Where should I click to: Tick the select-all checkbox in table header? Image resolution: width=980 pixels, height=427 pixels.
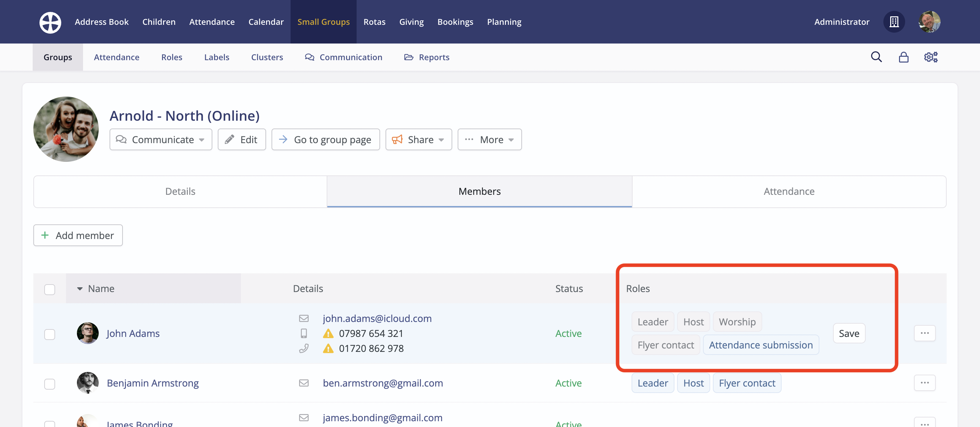tap(49, 289)
